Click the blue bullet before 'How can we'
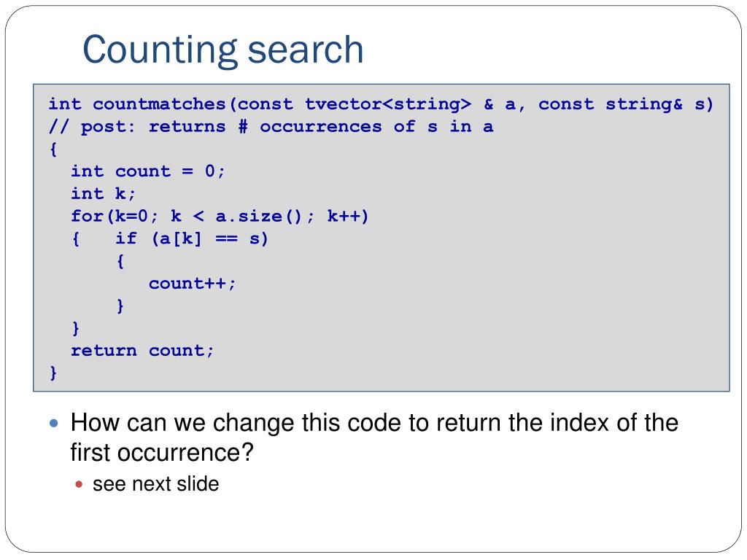This screenshot has height=560, width=747. [x=54, y=423]
